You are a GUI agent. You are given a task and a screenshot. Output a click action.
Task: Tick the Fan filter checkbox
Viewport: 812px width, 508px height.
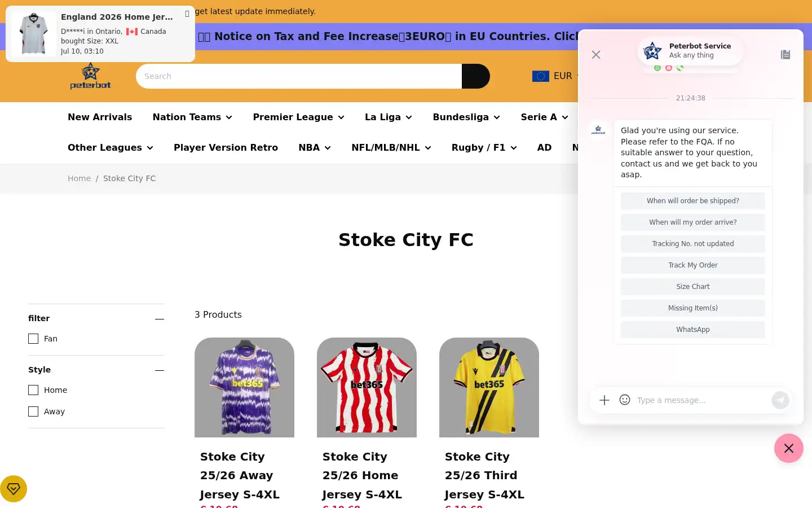pyautogui.click(x=33, y=339)
